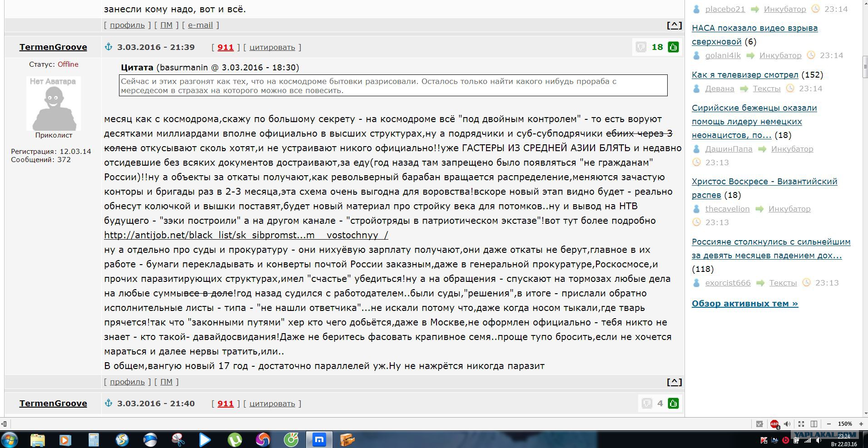Launch Calculator from the Windows taskbar
Screen dimensions: 868x448
tap(94, 439)
